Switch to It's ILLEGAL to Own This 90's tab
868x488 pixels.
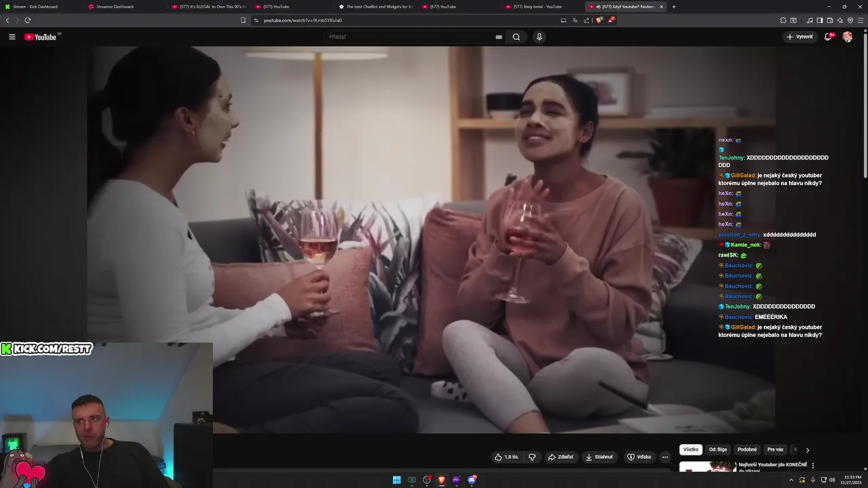pyautogui.click(x=208, y=7)
